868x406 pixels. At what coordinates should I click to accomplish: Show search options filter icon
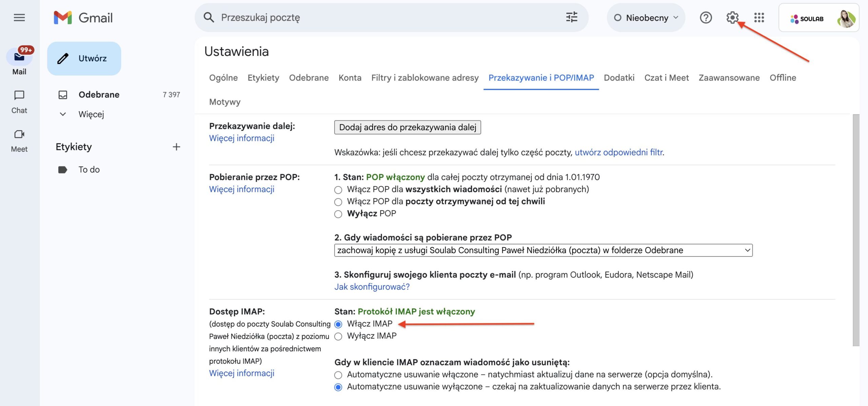572,18
